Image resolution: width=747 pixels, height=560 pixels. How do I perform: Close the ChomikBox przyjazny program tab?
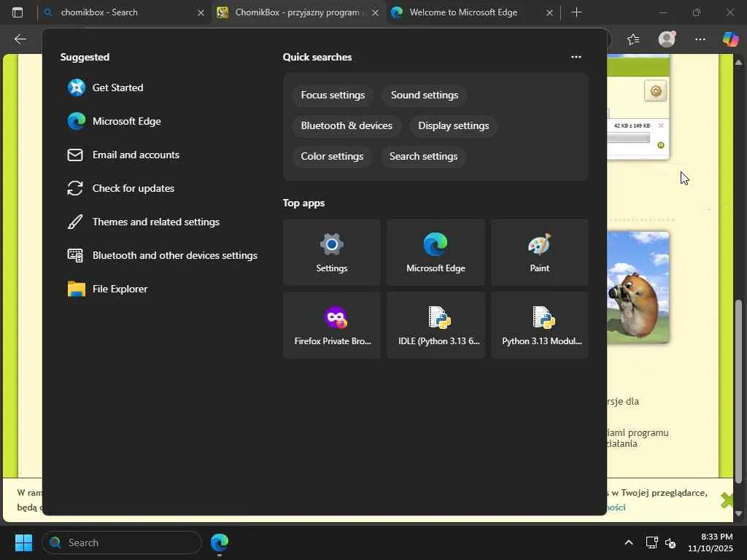tap(376, 13)
